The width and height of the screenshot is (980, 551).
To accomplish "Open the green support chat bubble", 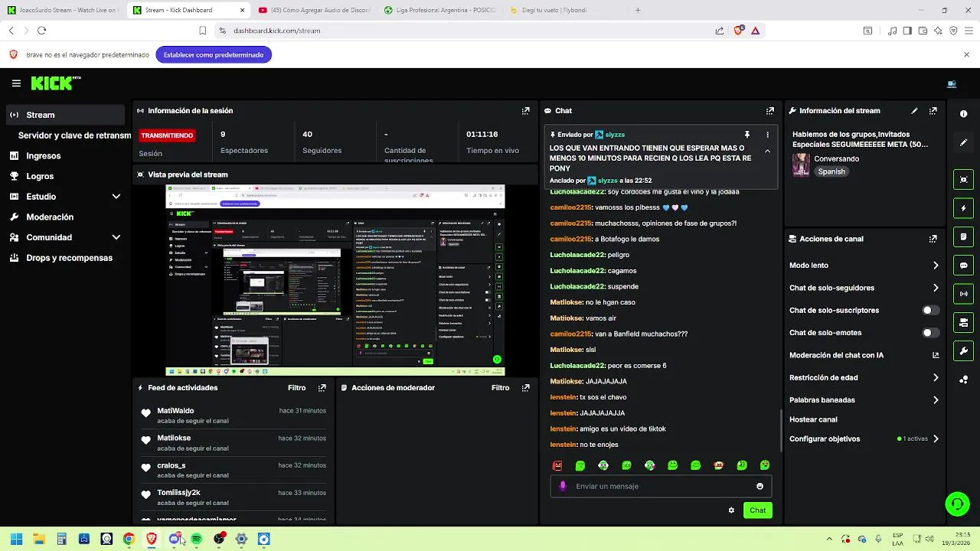I will (957, 504).
